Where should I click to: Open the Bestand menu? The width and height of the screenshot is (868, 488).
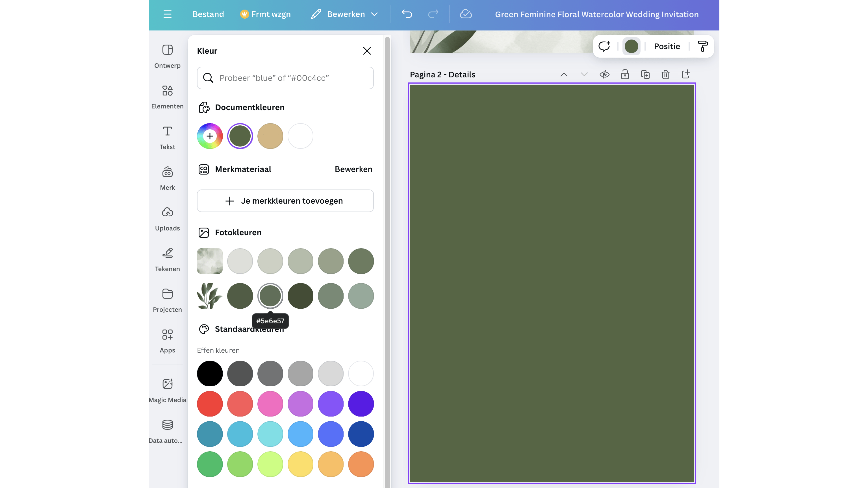pyautogui.click(x=208, y=14)
